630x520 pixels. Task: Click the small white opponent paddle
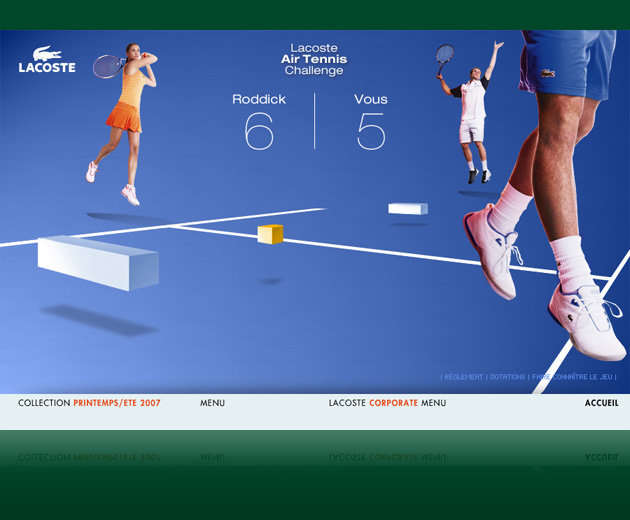click(x=408, y=209)
